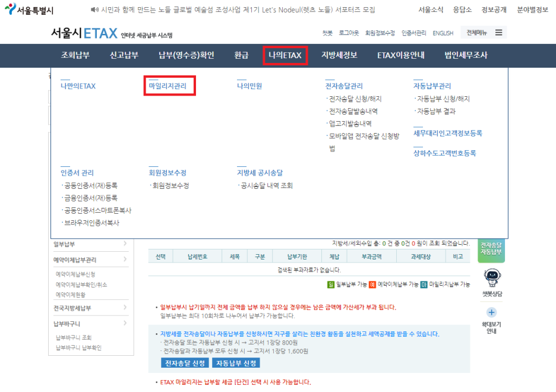Open 앱고지발송내역 submenu item
The width and height of the screenshot is (556, 392).
(350, 124)
